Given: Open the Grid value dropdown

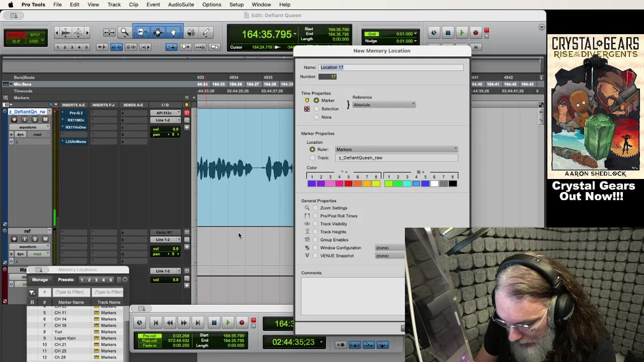Looking at the screenshot, I should (x=416, y=34).
